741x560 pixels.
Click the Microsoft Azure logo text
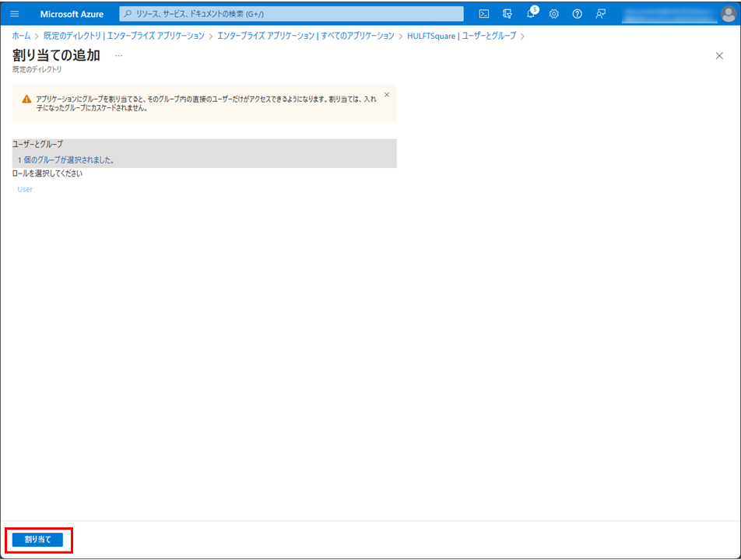click(72, 14)
